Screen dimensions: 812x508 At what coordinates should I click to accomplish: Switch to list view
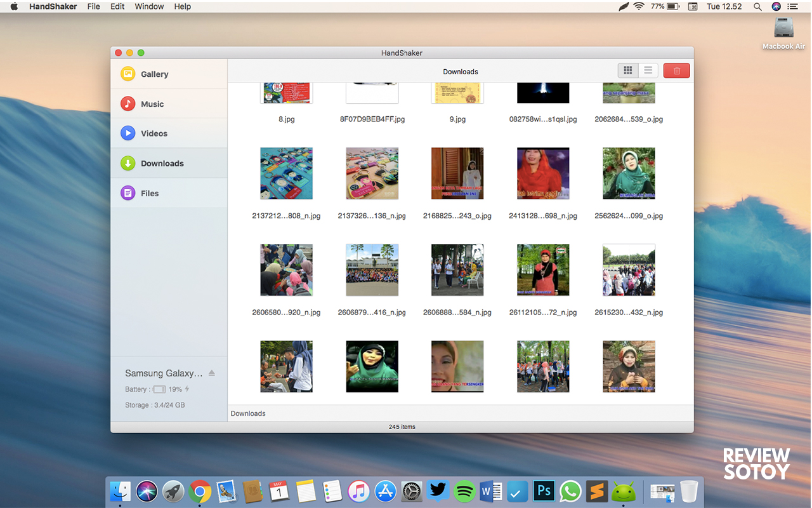(648, 70)
